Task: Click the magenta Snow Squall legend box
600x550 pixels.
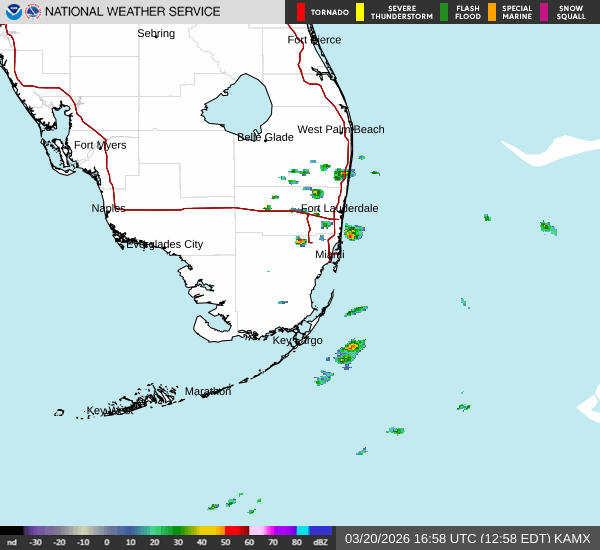Action: 544,12
